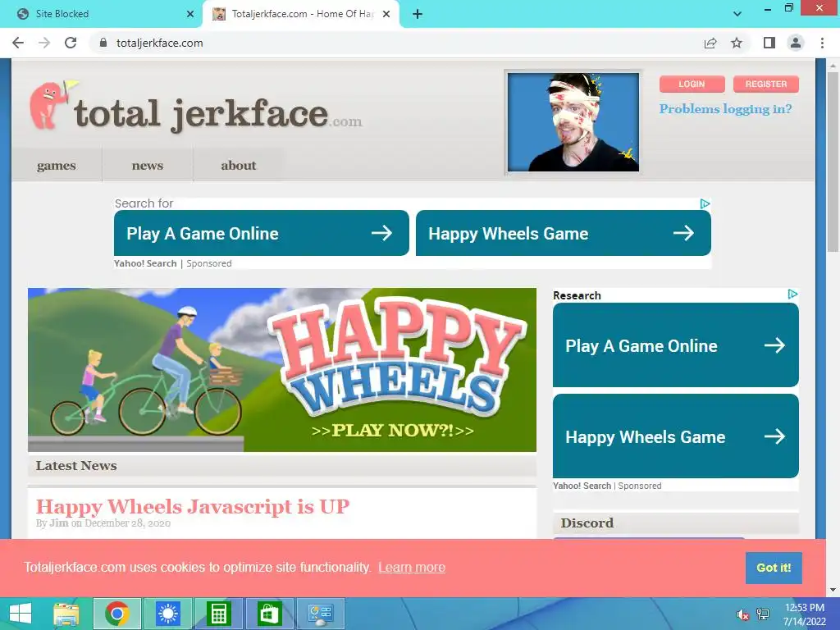Screen dimensions: 840x630
Task: Open the games menu item
Action: point(57,166)
